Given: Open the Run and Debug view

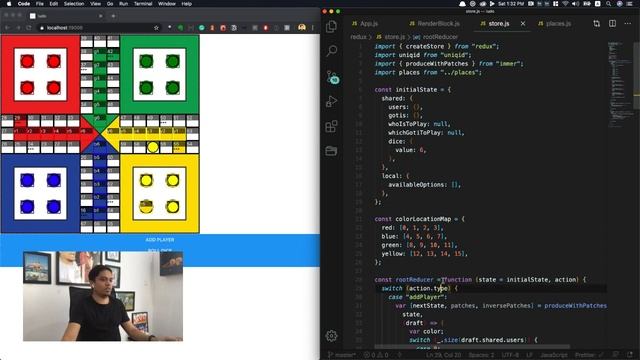Looking at the screenshot, I should coord(331,101).
